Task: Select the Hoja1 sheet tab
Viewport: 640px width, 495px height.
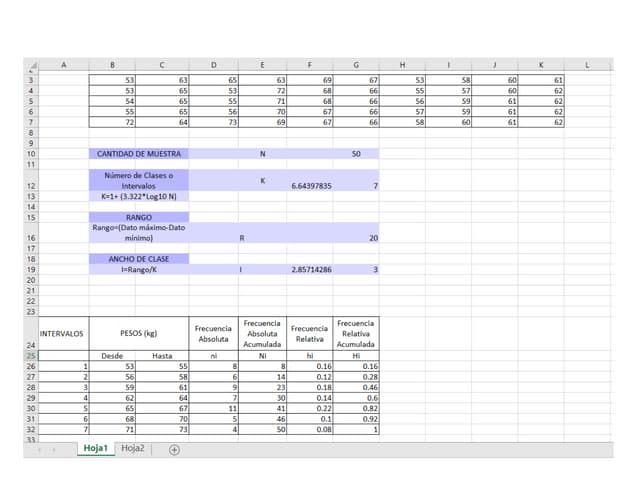Action: [95, 449]
